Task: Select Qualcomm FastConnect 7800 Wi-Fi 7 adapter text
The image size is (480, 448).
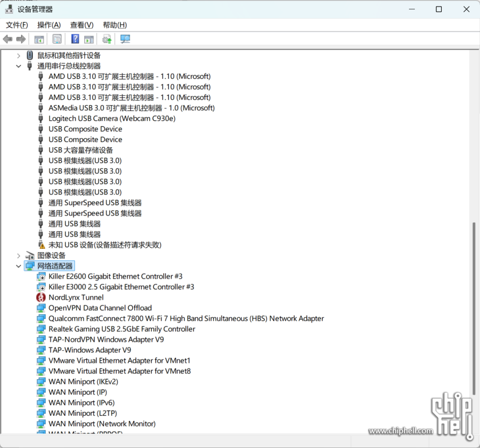Action: tap(186, 319)
